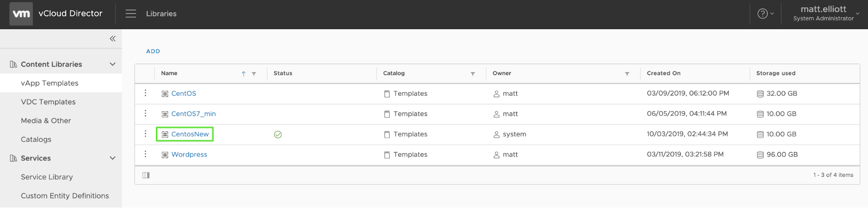Open actions menu for Wordpress row
The image size is (868, 208).
[145, 154]
